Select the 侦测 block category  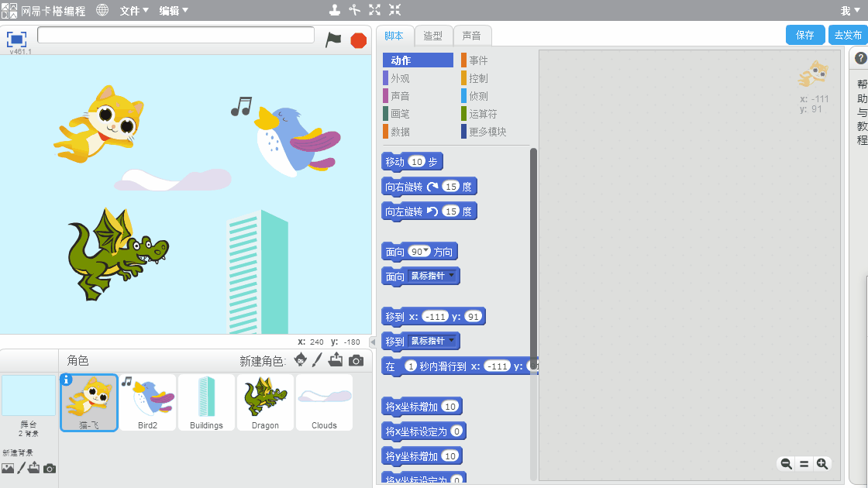click(x=494, y=96)
